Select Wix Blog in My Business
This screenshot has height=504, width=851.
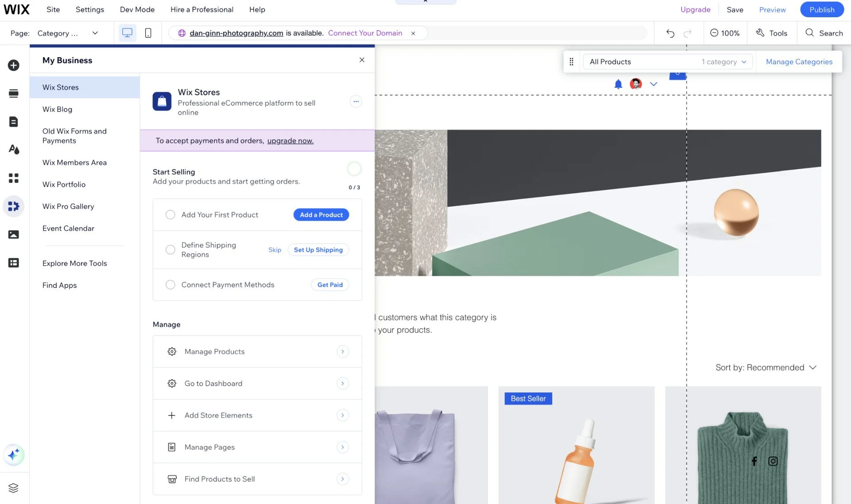[85, 109]
